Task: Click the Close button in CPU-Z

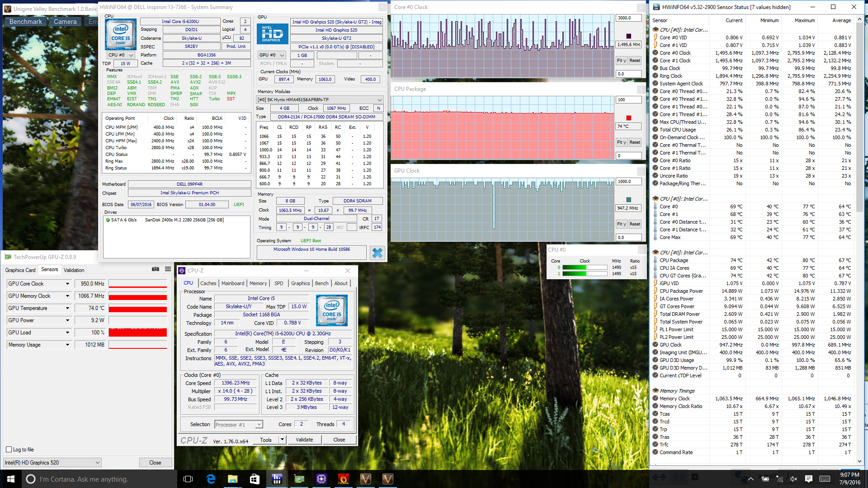Action: [x=339, y=440]
